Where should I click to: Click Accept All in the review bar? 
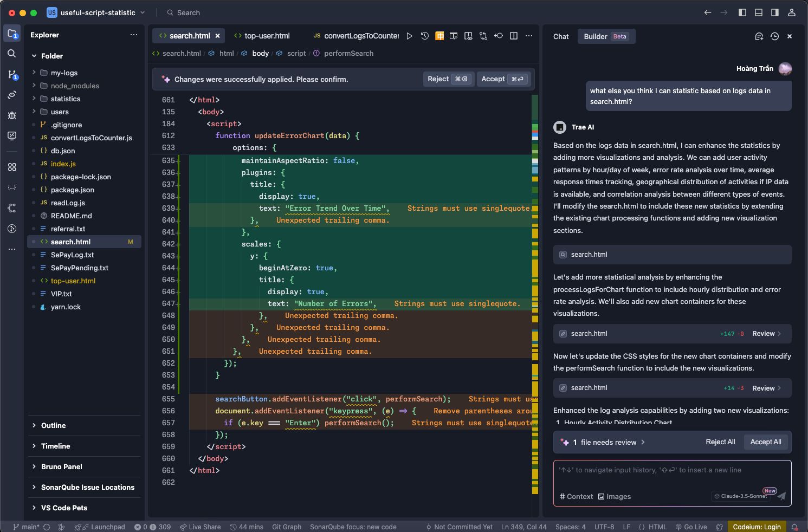pos(766,442)
